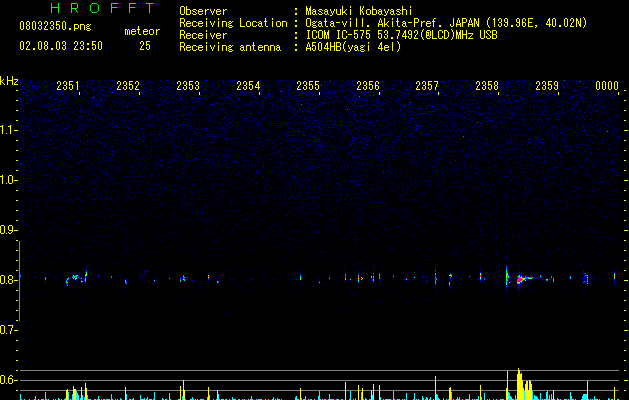
Task: Click the 0.8 kHz axis label
Action: pos(8,280)
